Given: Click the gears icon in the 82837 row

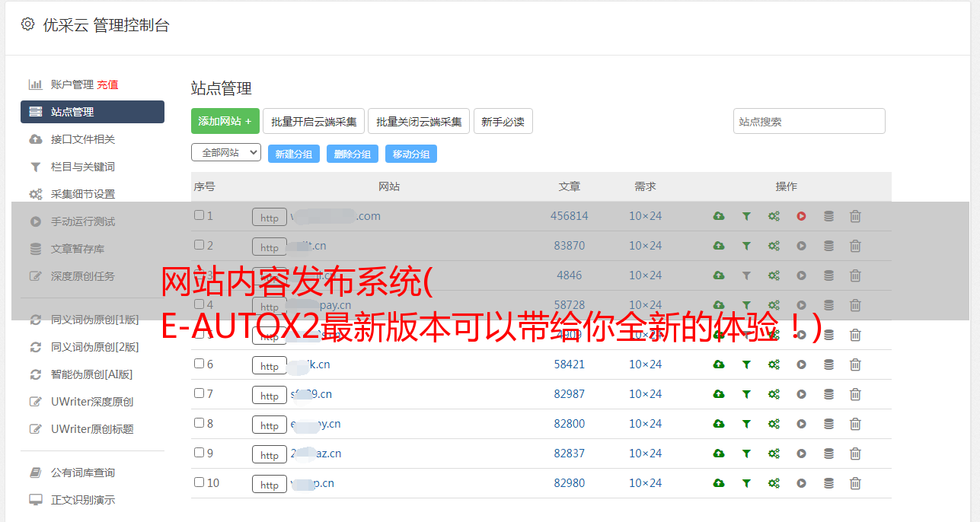Looking at the screenshot, I should tap(774, 454).
